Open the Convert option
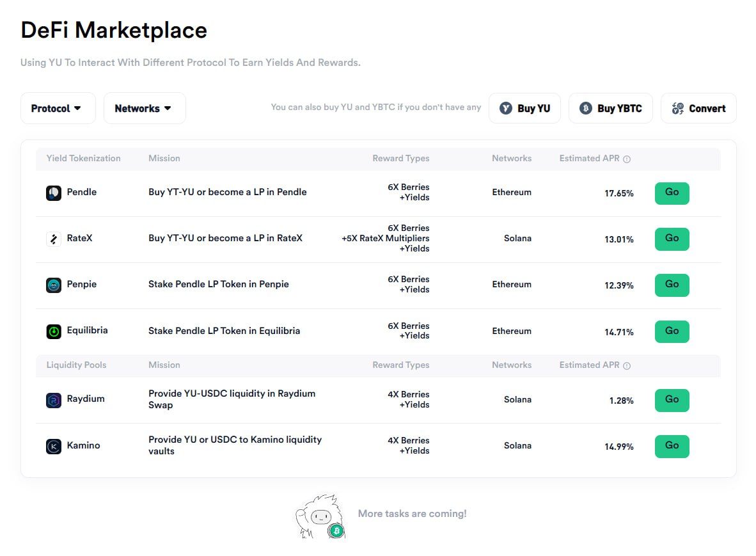Image resolution: width=756 pixels, height=556 pixels. [x=698, y=108]
